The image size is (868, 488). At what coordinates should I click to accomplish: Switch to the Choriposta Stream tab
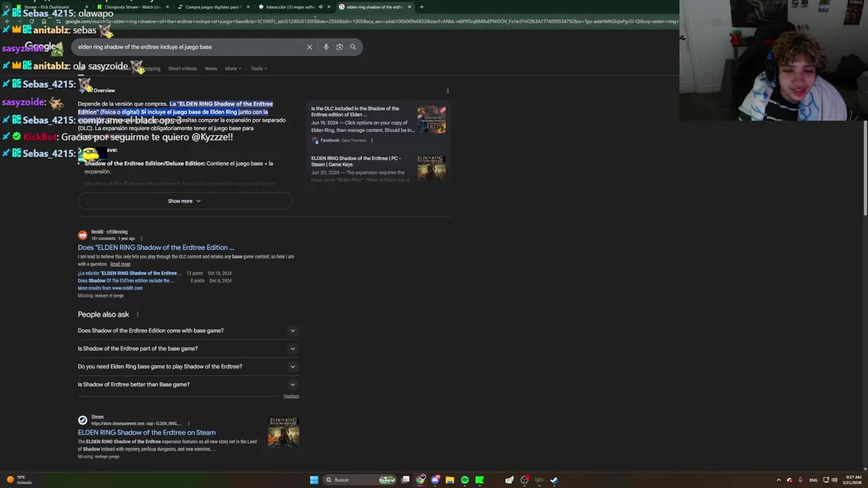[132, 7]
